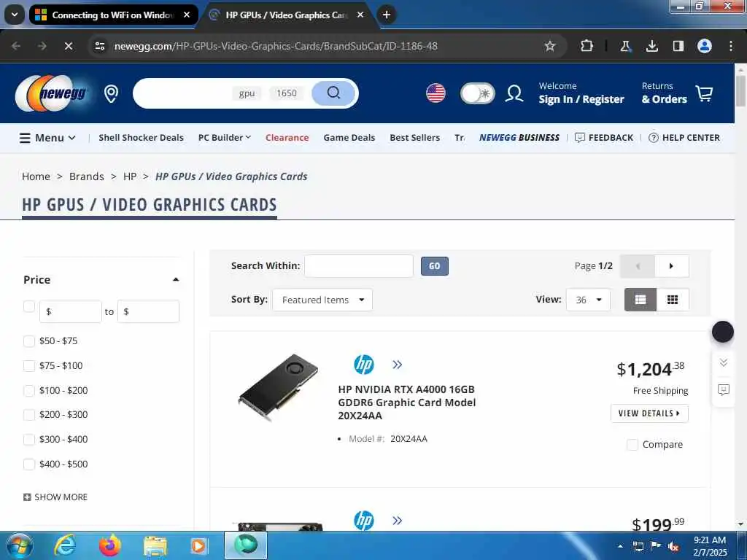Click the double-down chevron side icon
747x560 pixels.
click(723, 363)
